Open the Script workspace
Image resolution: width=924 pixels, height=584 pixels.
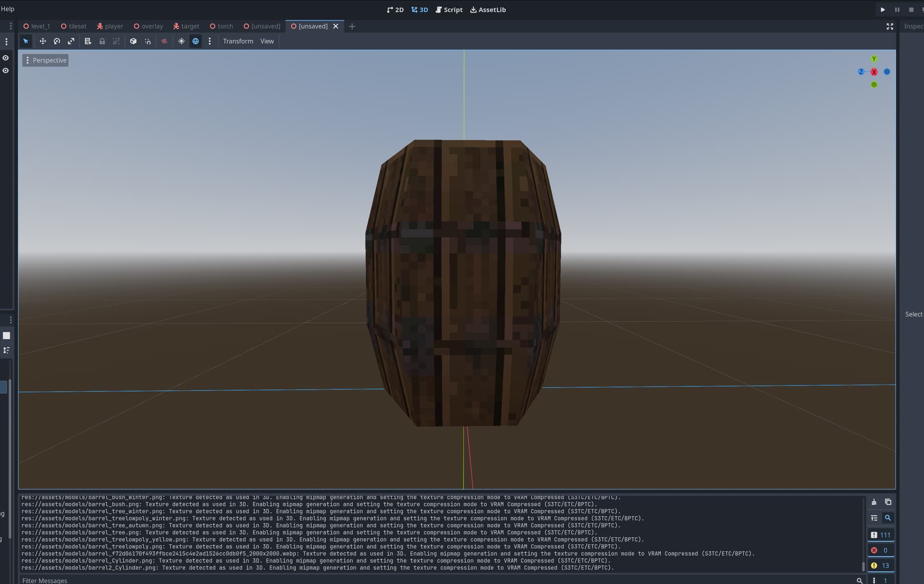click(449, 10)
